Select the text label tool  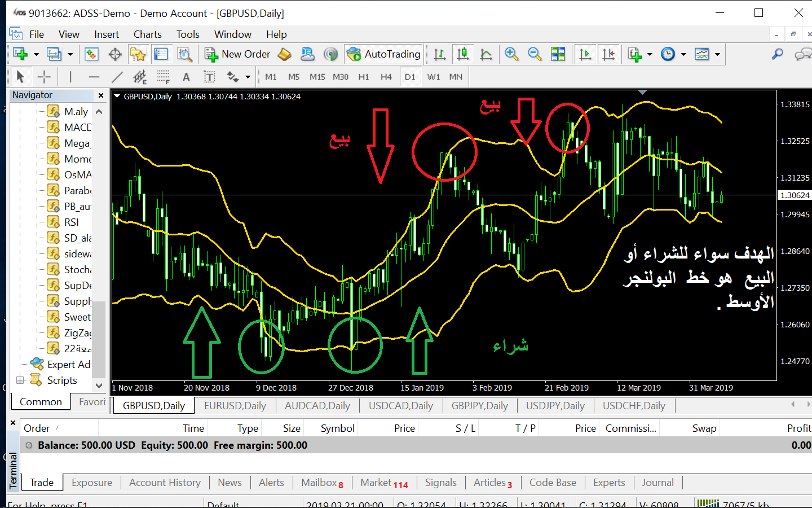(x=186, y=77)
